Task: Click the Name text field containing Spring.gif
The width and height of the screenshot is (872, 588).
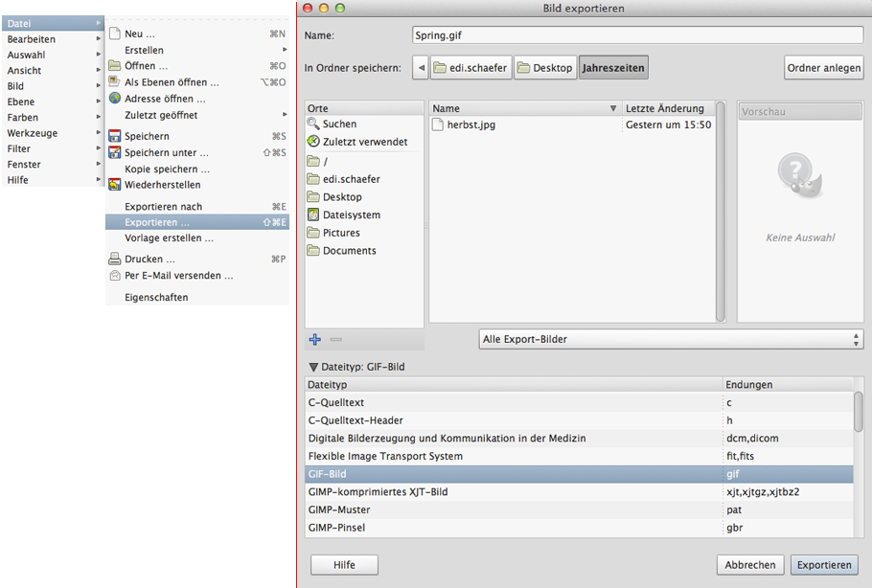Action: (635, 35)
